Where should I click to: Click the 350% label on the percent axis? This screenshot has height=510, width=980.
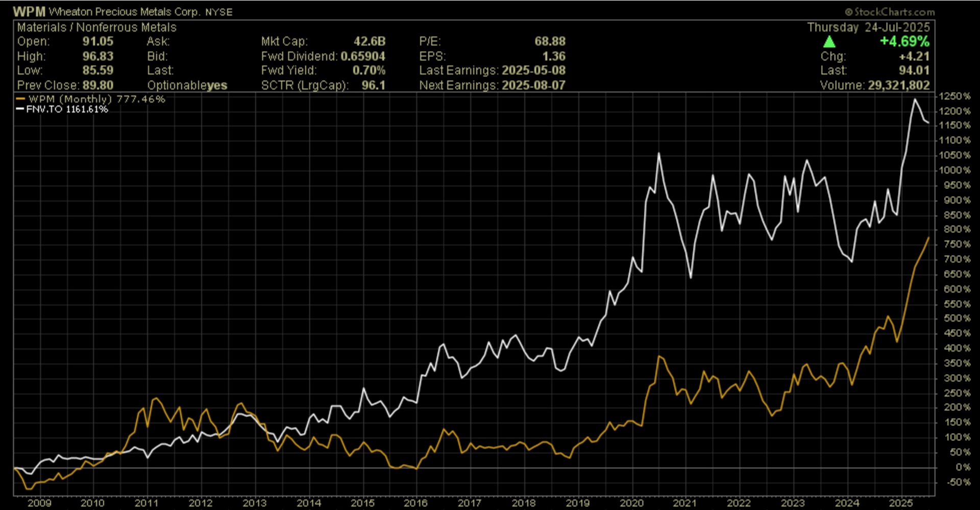point(957,363)
